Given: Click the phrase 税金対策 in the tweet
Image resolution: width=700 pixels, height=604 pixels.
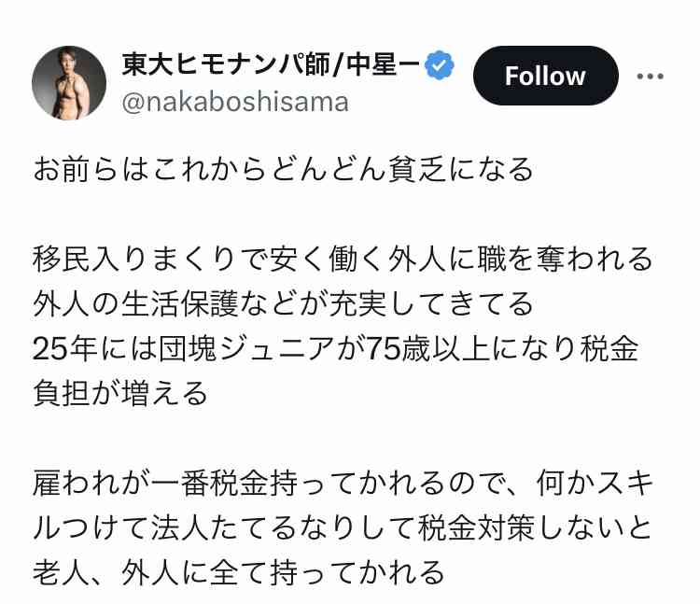Looking at the screenshot, I should (476, 528).
